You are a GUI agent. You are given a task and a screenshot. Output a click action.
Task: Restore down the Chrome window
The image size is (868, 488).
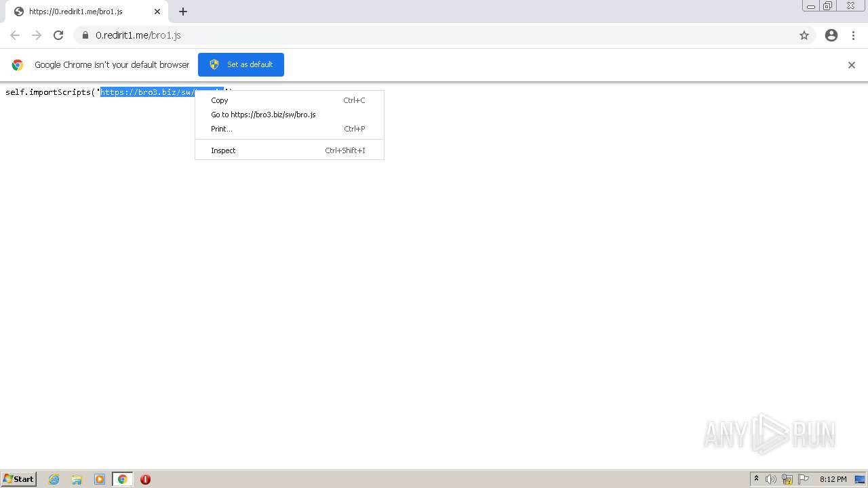pyautogui.click(x=828, y=6)
